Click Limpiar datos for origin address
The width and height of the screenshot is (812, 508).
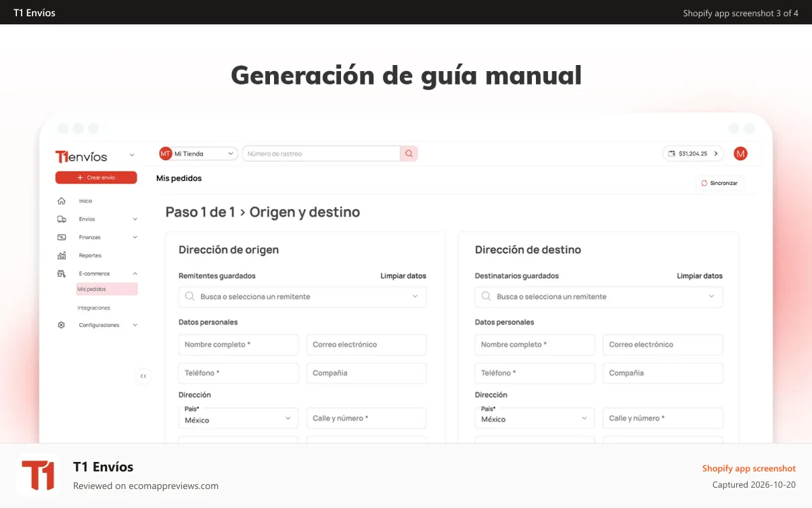click(x=403, y=276)
